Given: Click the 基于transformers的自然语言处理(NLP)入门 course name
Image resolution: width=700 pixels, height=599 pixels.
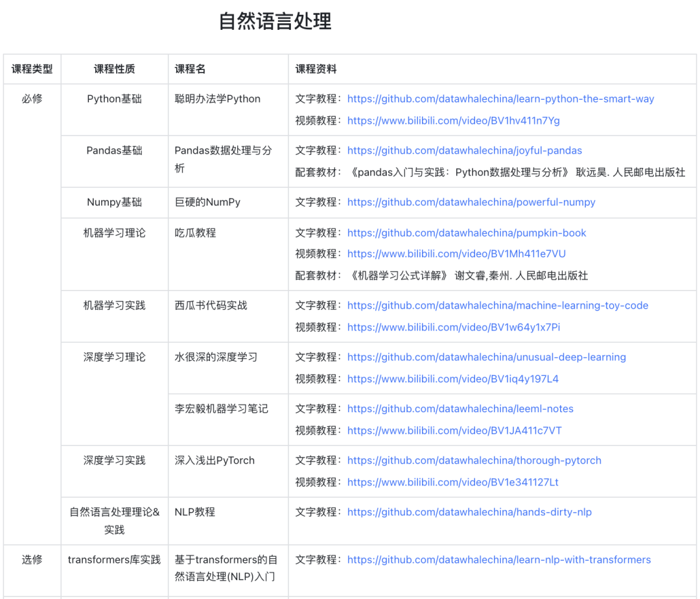Looking at the screenshot, I should 226,568.
